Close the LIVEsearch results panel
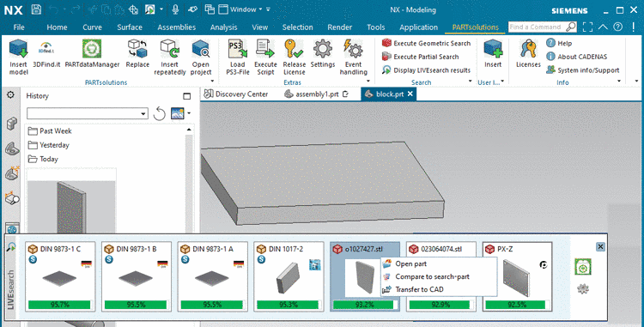 click(600, 246)
